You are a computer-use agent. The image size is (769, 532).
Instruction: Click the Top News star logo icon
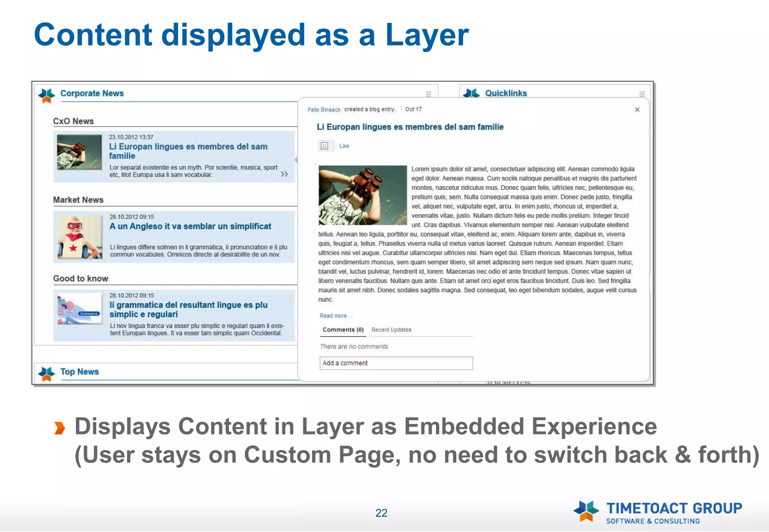(x=46, y=374)
